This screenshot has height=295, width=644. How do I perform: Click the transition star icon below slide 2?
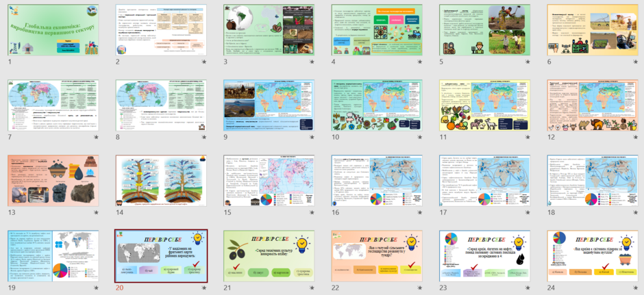(x=203, y=62)
